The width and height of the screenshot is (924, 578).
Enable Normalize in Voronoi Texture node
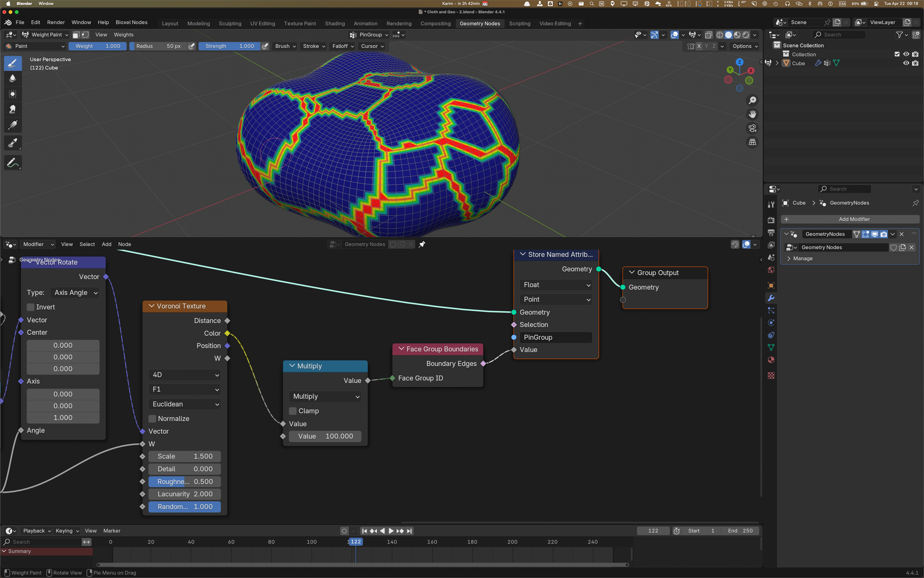(152, 419)
